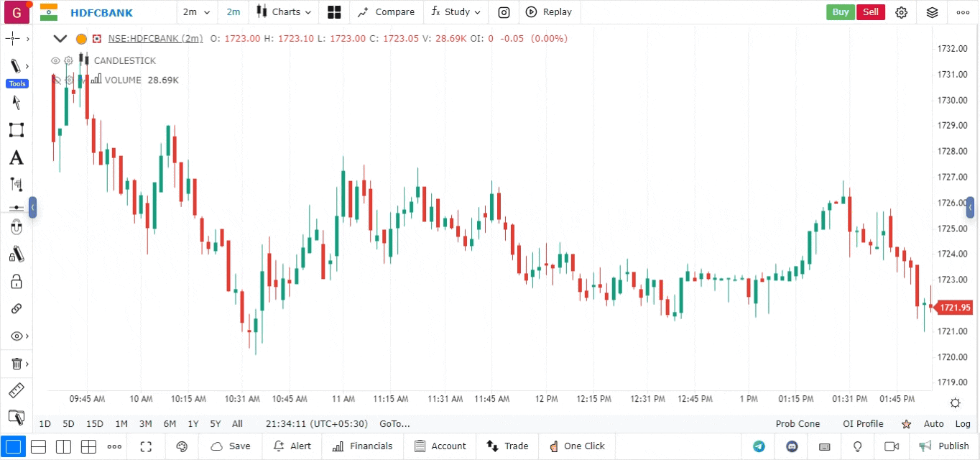Open the Study indicators dropdown
The image size is (980, 460).
456,12
